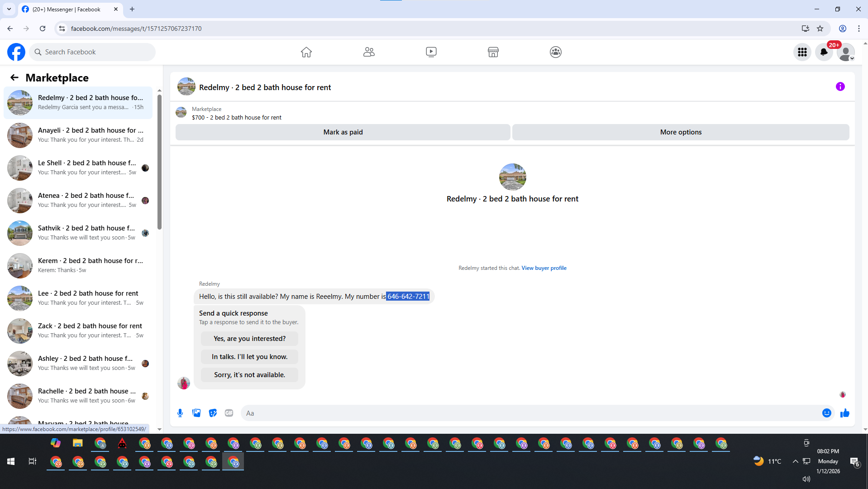Send quick response 'In talks. I'll let you know.'
The width and height of the screenshot is (868, 489).
[249, 357]
